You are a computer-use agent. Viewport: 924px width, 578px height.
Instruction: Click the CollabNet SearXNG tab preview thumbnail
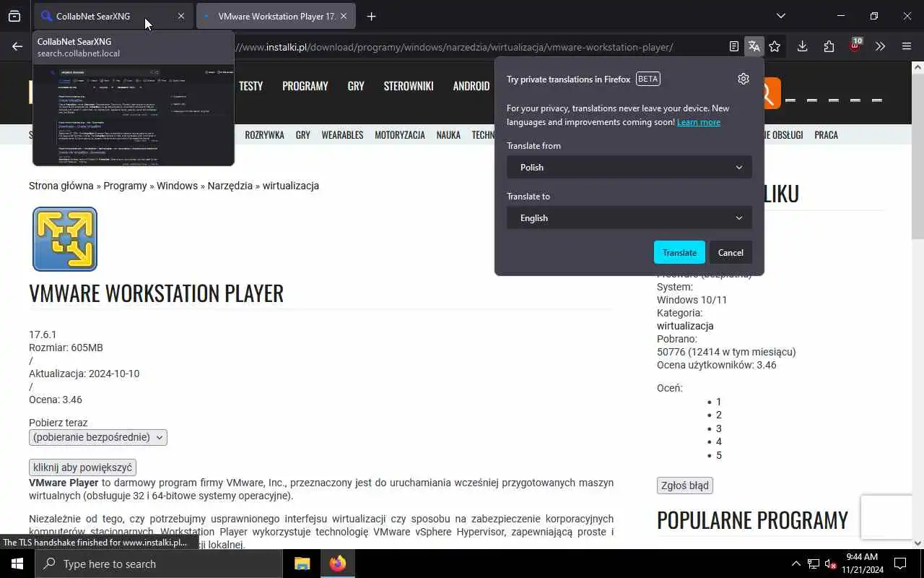134,114
